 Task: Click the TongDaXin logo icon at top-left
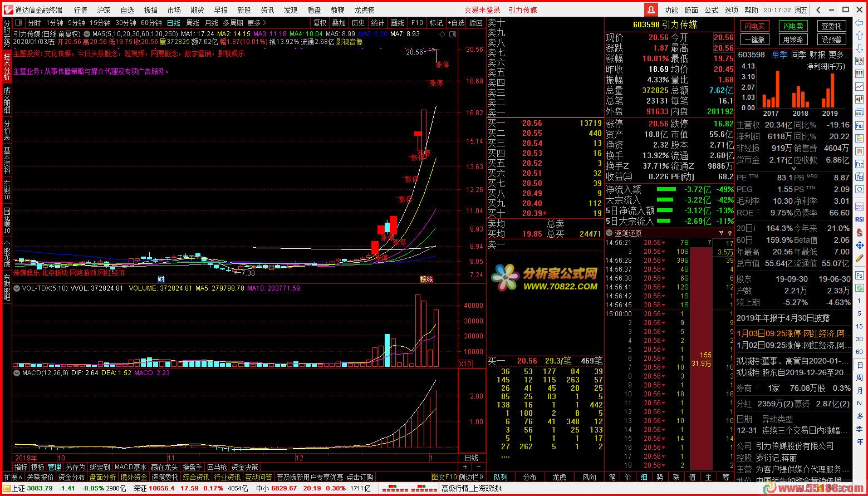point(7,9)
